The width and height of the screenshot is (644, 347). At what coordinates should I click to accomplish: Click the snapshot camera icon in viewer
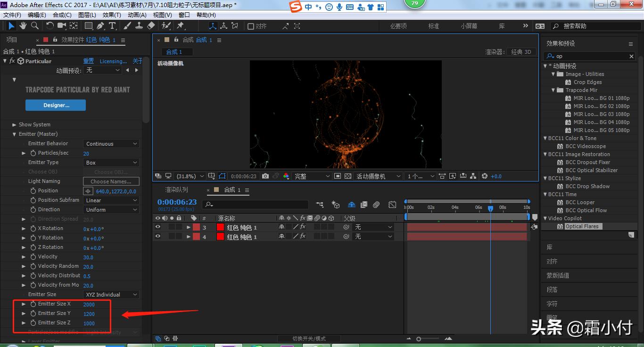coord(265,176)
